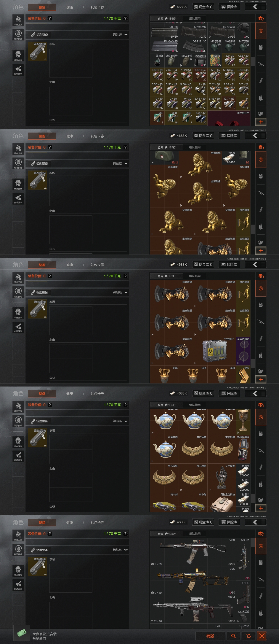279x644 pixels.
Task: Select the 12.7×99 M2 ammo stack
Action: tap(229, 103)
